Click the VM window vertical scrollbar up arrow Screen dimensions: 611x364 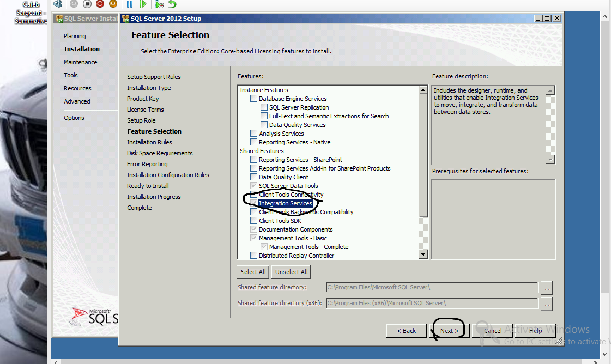click(x=605, y=17)
